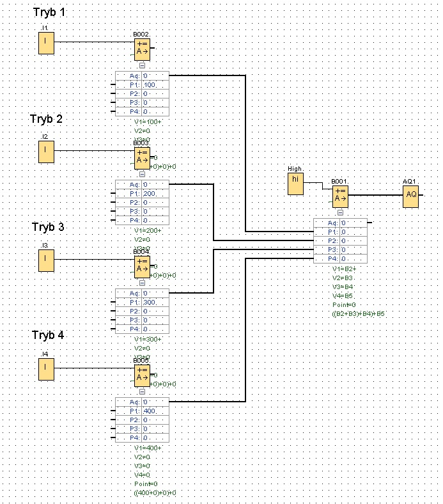Collapse the B002 parameter table
This screenshot has height=504, width=443.
click(x=142, y=65)
